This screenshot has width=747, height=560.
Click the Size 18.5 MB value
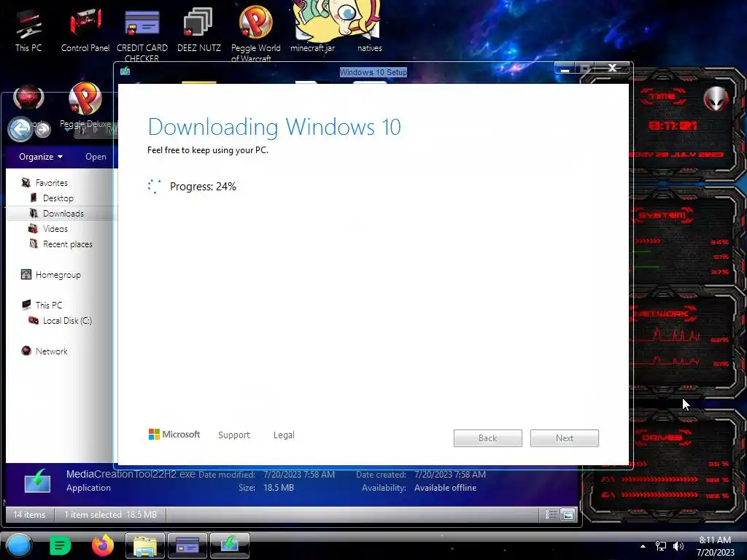pyautogui.click(x=279, y=488)
